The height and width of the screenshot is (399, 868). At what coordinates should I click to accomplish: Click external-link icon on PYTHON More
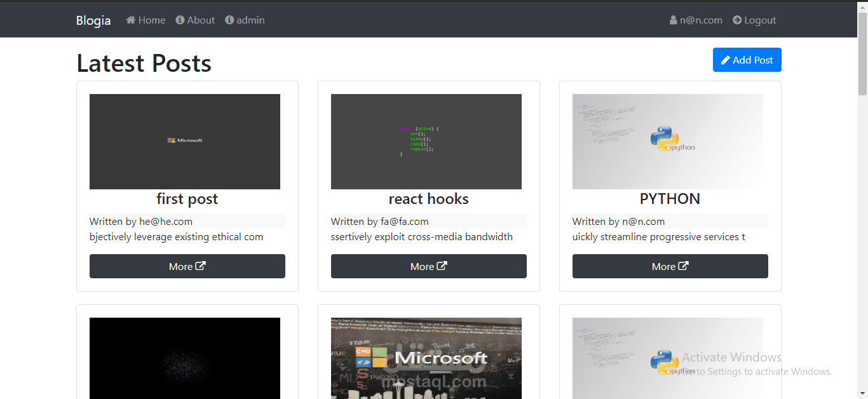(683, 266)
